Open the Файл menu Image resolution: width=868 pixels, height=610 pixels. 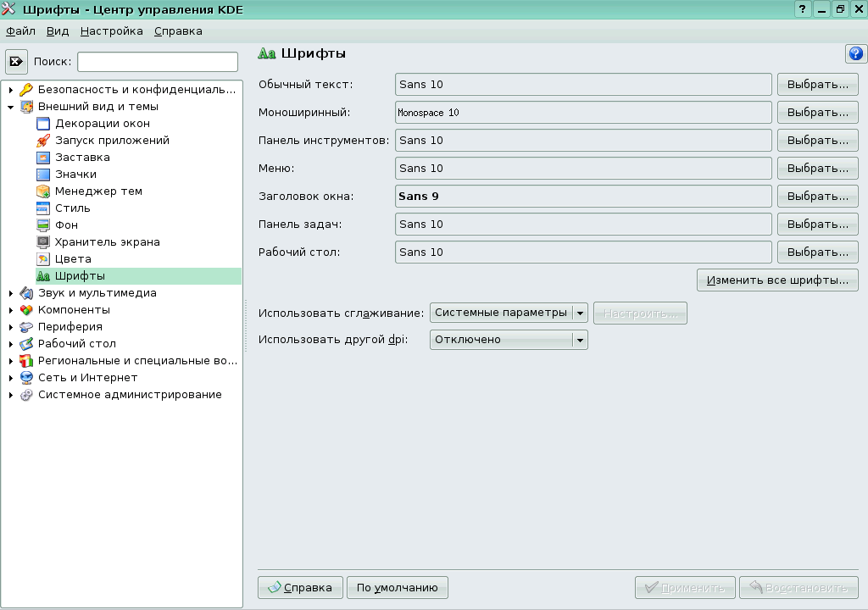coord(19,30)
